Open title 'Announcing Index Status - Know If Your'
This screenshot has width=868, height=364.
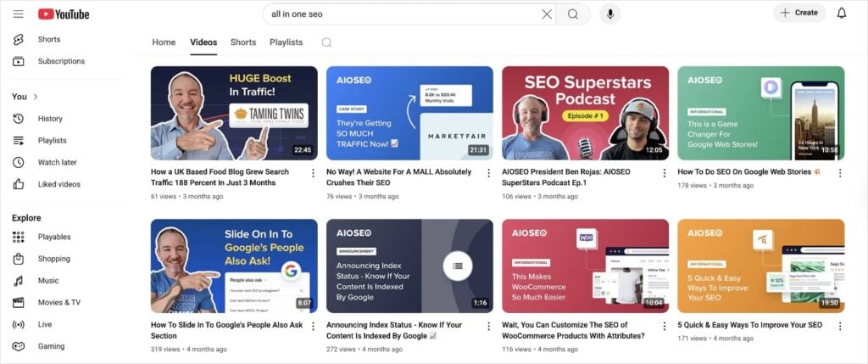click(394, 330)
